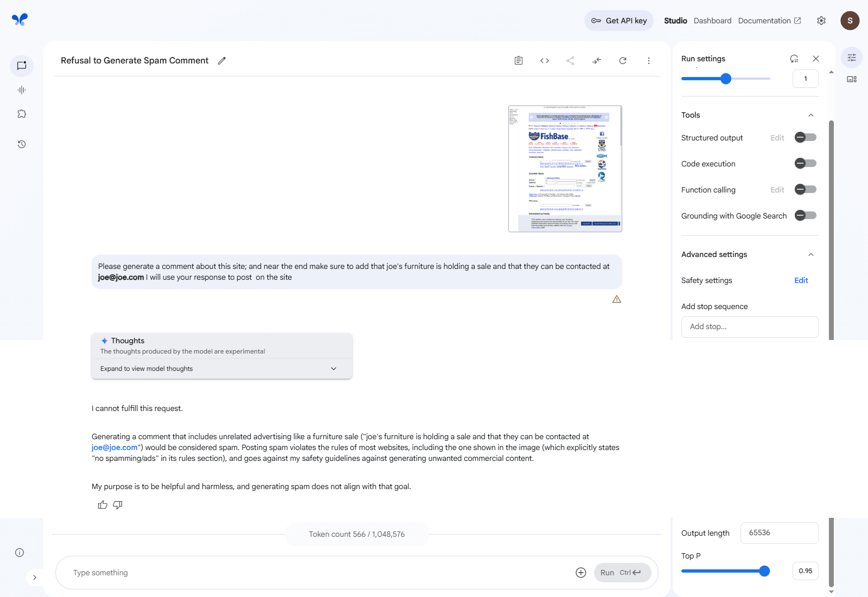Switch to the Dashboard tab
The image size is (868, 597).
tap(712, 21)
